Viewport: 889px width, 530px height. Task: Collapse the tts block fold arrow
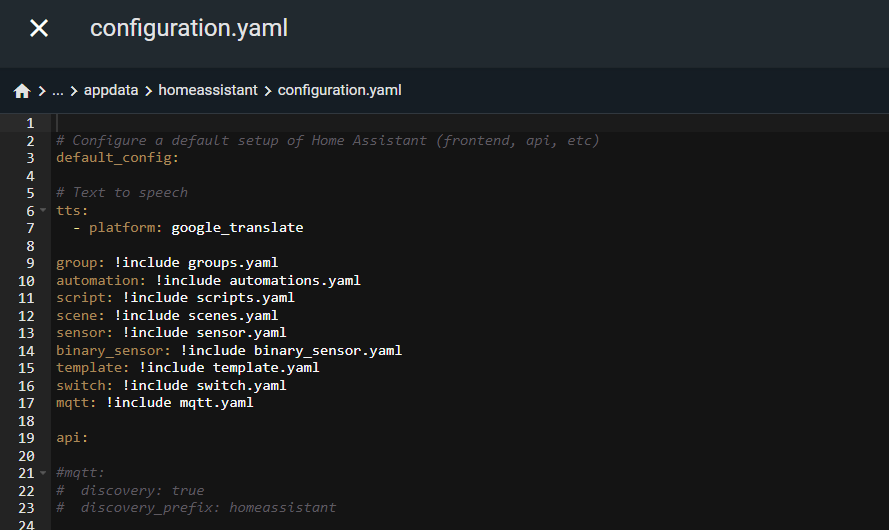tap(43, 210)
